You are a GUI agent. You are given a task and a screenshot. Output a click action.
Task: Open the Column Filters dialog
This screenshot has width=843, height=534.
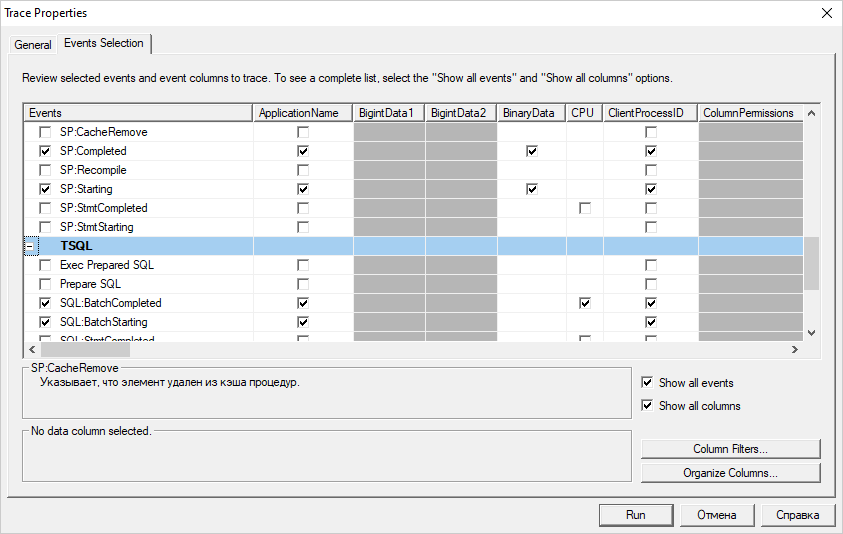pyautogui.click(x=730, y=449)
